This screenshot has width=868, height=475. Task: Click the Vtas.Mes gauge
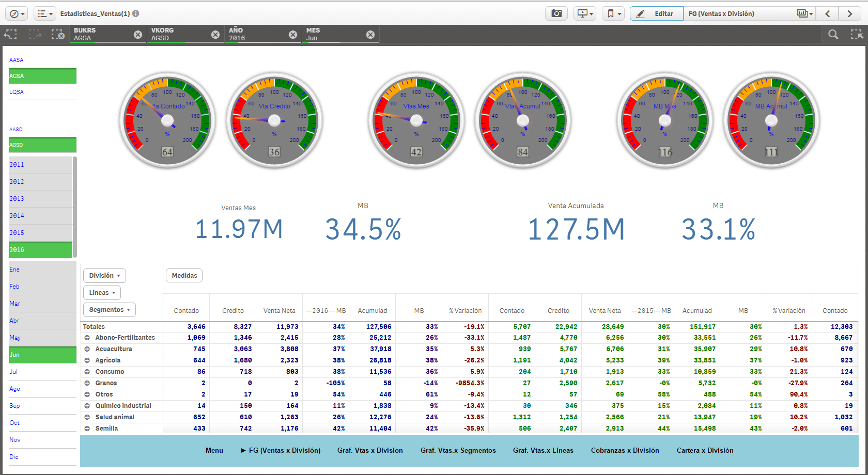[416, 120]
